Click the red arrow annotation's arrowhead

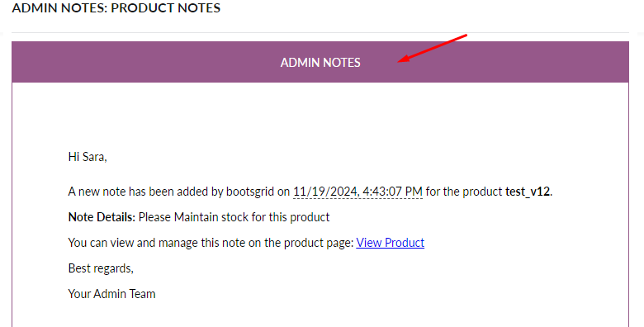click(x=404, y=59)
